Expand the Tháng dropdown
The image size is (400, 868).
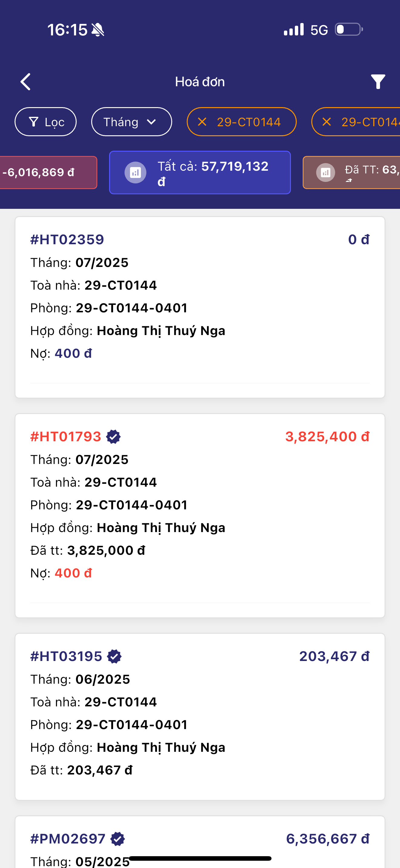click(131, 122)
